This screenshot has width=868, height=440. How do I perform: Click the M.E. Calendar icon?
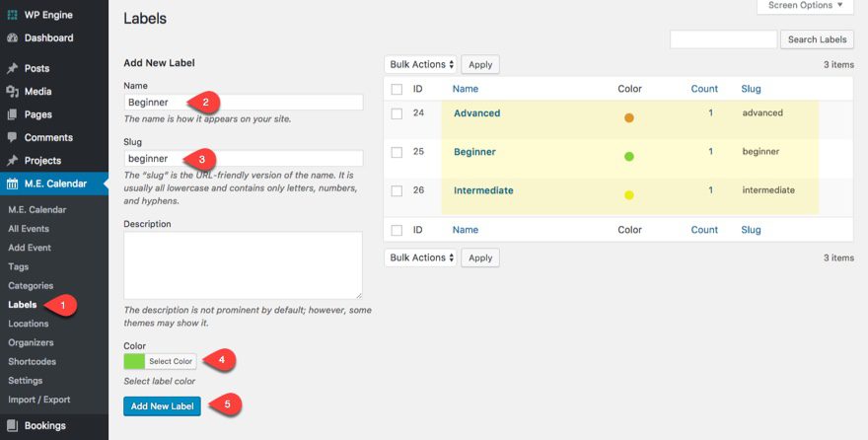point(12,183)
